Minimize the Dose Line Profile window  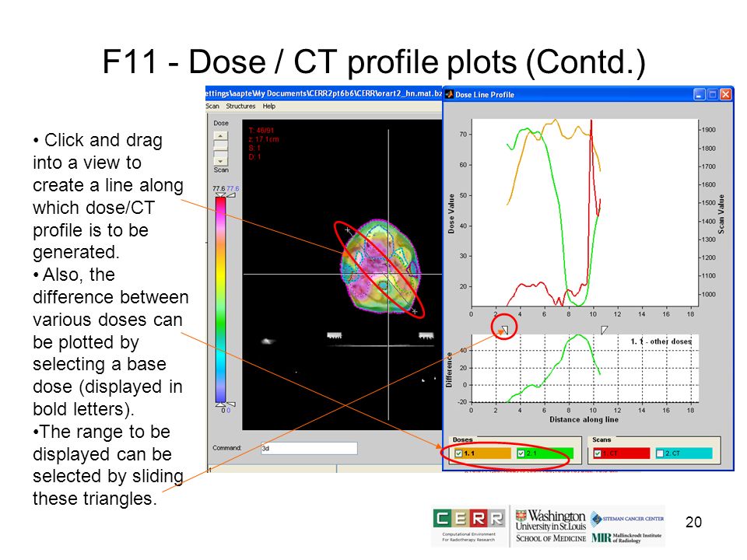tap(699, 94)
